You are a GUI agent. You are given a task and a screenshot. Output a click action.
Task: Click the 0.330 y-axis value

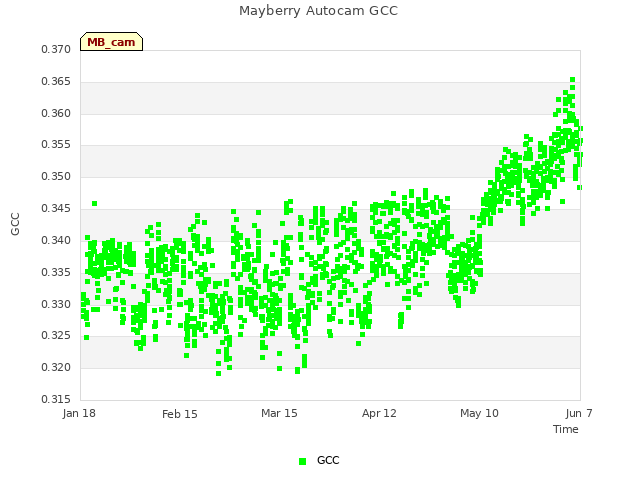pos(56,304)
